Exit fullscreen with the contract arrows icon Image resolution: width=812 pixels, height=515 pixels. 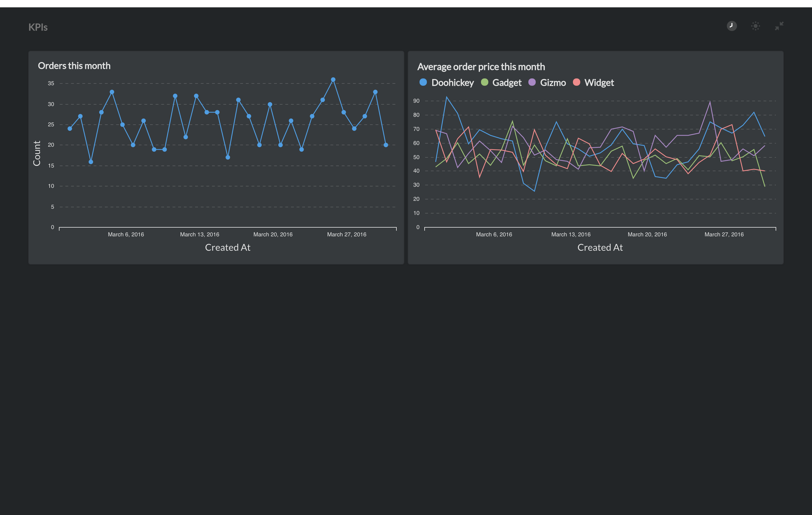coord(779,26)
